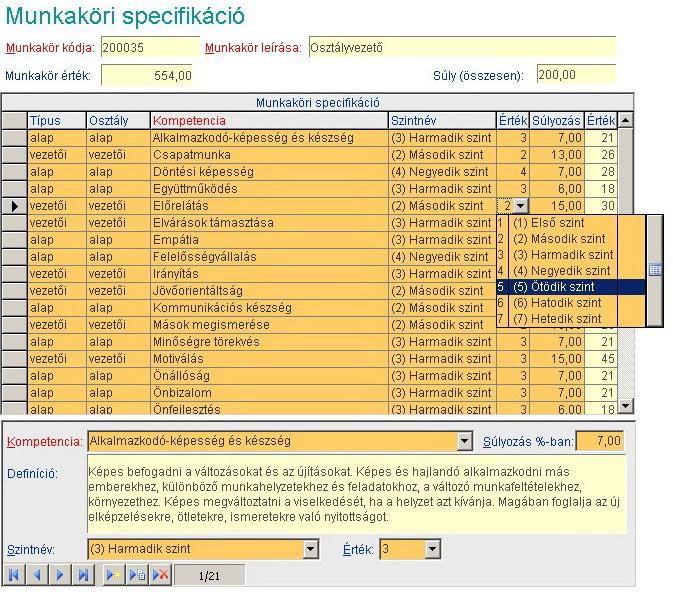Screen dimensions: 673x596
Task: Go to the first record button
Action: 14,575
